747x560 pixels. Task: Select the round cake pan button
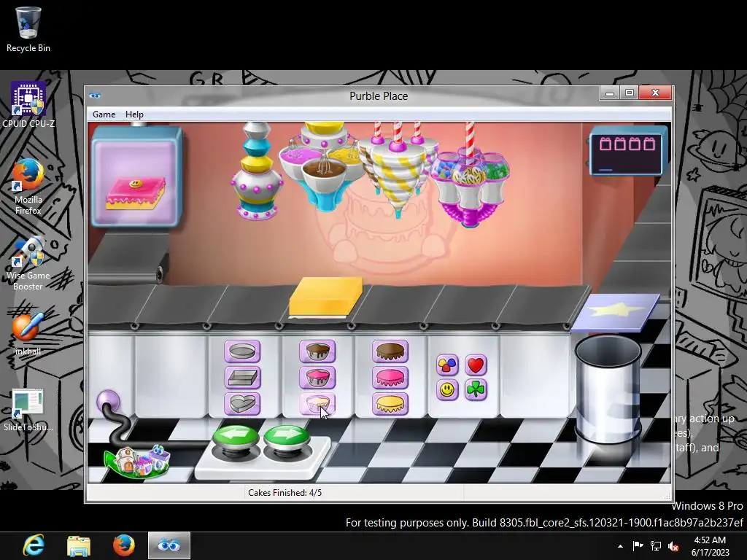coord(242,351)
